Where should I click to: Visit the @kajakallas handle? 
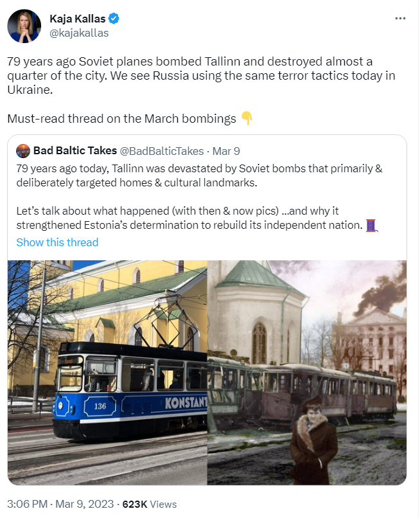click(79, 32)
